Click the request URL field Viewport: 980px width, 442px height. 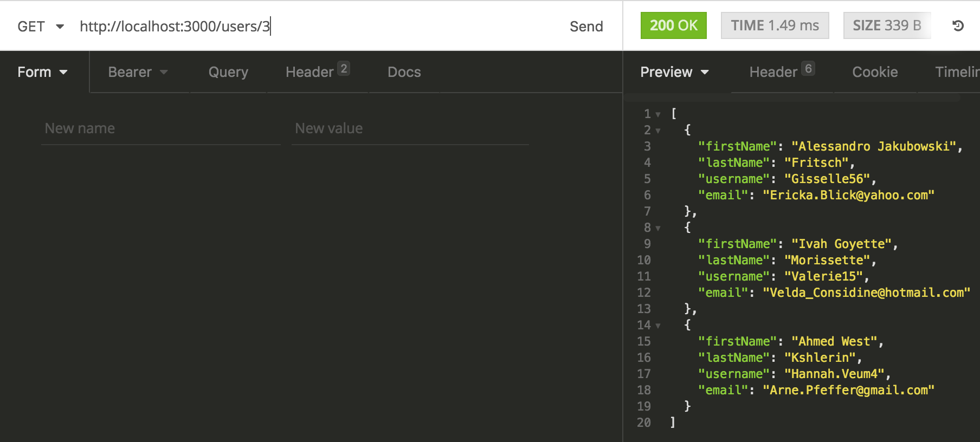tap(314, 27)
